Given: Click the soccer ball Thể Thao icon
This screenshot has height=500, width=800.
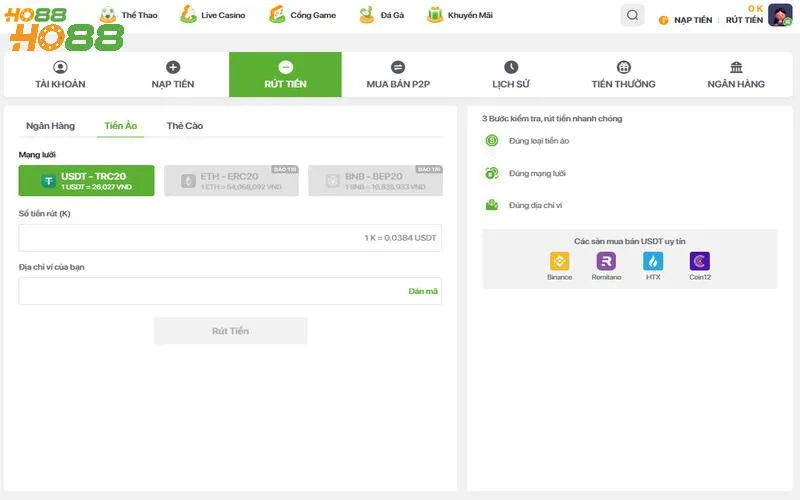Looking at the screenshot, I should pyautogui.click(x=108, y=15).
